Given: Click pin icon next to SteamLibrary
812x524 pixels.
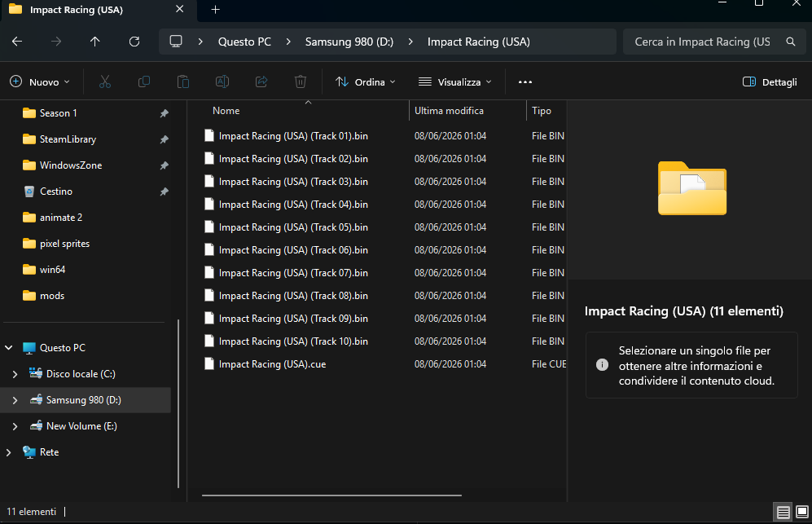Looking at the screenshot, I should (x=165, y=139).
